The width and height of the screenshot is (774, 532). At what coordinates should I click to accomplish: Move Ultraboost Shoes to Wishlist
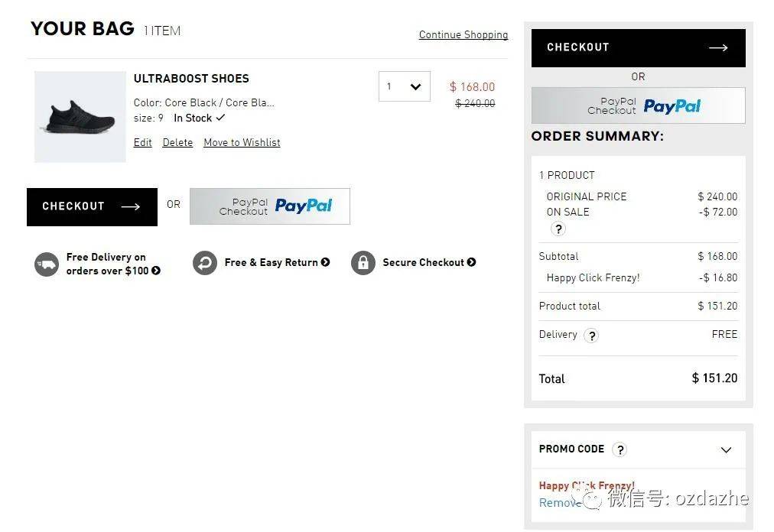pos(242,142)
